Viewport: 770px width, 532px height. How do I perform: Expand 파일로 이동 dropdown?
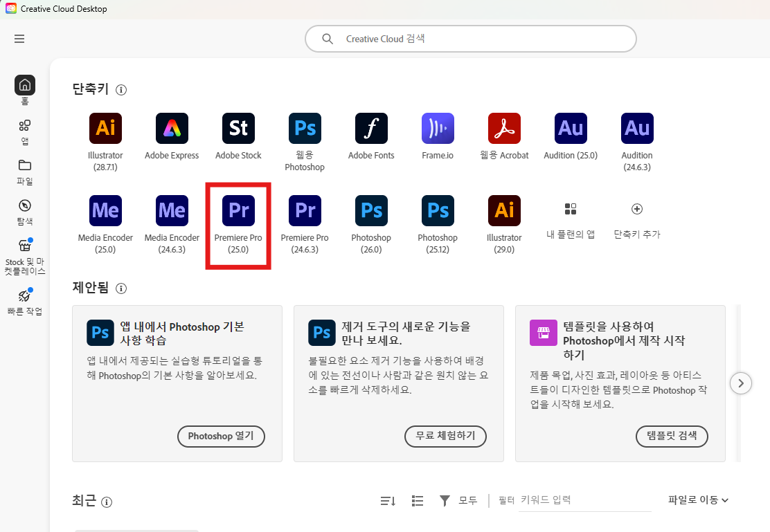[x=698, y=500]
